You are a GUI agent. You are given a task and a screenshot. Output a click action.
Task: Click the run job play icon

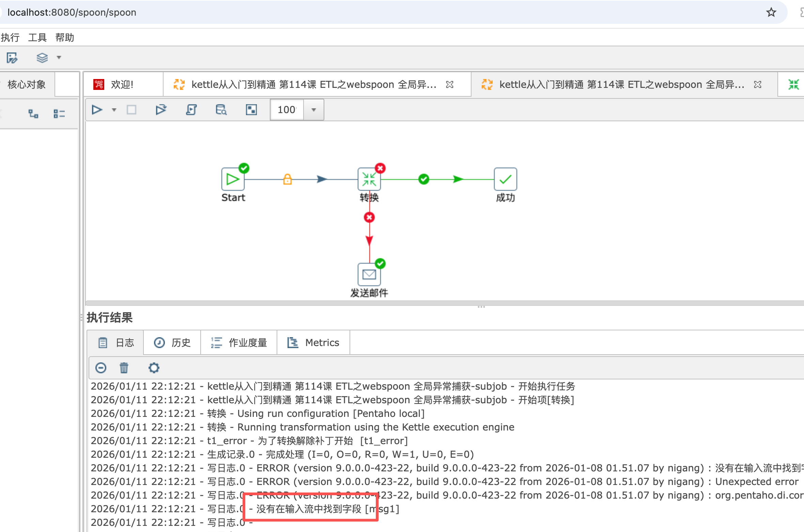pos(97,110)
